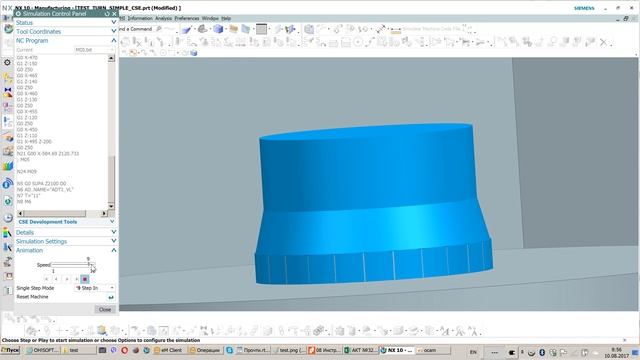Select NC line 'N21 G00 X-584.69 Z120.733'
Image resolution: width=640 pixels, height=360 pixels.
point(48,153)
